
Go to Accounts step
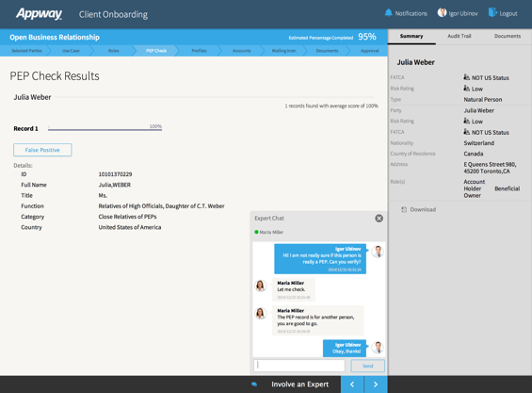242,51
